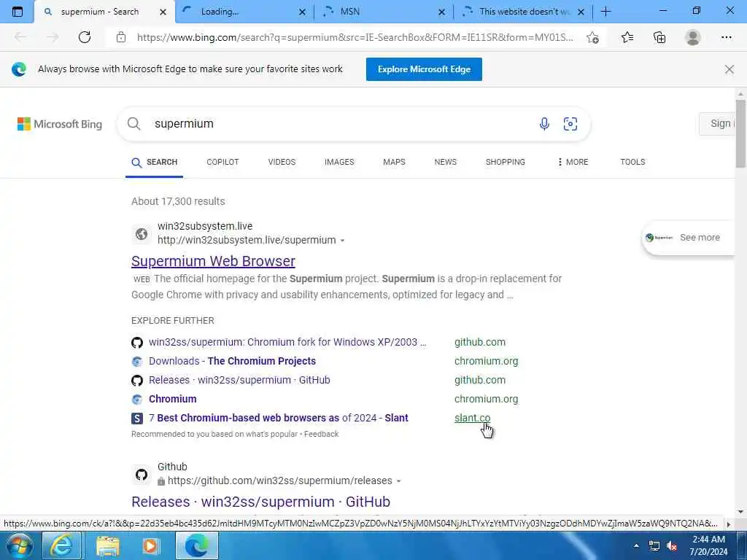Close the MSN tab
The image size is (747, 560).
441,12
